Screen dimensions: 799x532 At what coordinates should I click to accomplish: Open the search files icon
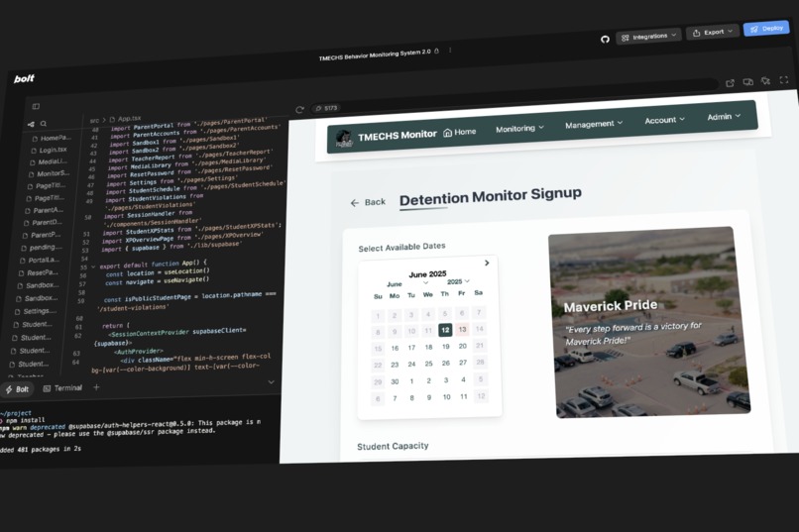pyautogui.click(x=44, y=123)
